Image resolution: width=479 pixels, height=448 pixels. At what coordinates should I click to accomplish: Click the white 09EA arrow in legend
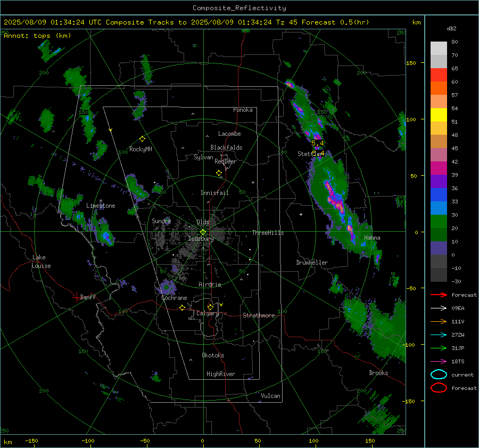pos(439,308)
